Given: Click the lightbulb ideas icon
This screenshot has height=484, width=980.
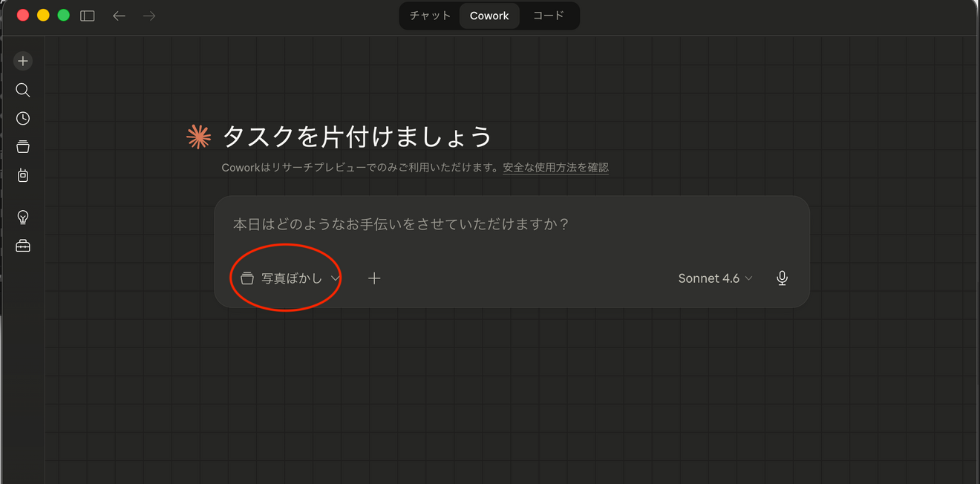Looking at the screenshot, I should click(22, 217).
